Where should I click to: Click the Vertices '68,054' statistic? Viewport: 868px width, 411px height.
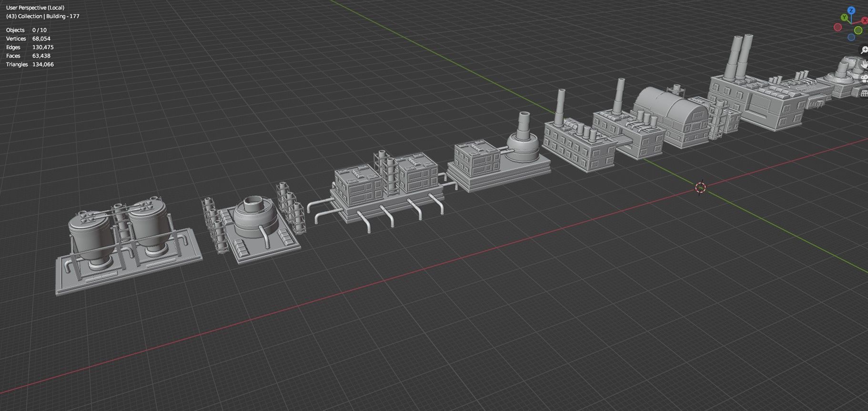(41, 39)
